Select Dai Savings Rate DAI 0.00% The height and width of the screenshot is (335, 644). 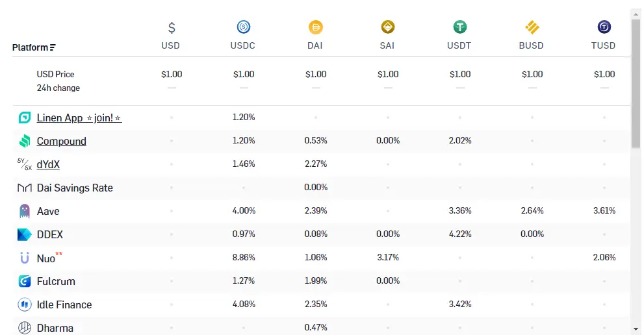click(316, 187)
